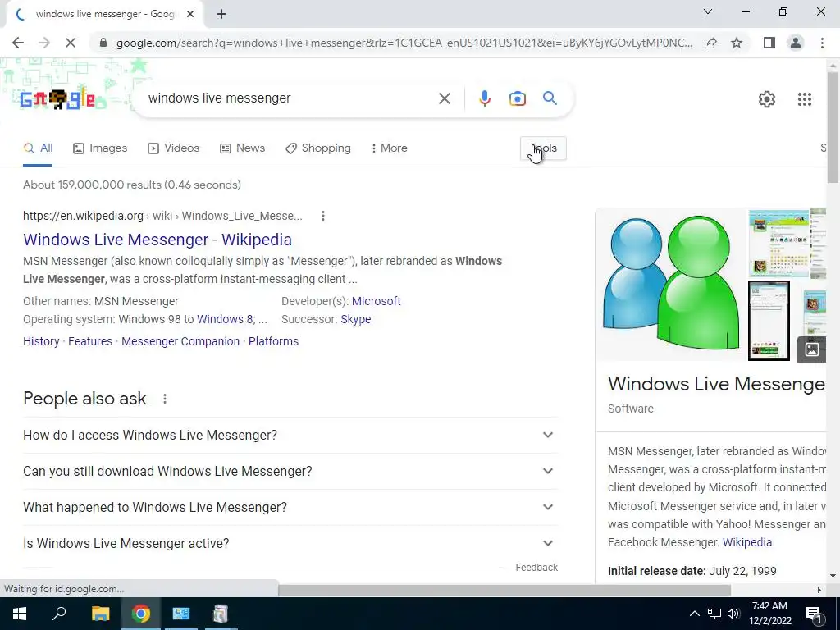Screen dimensions: 840x630
Task: Follow the Skype successor link
Action: (x=356, y=319)
